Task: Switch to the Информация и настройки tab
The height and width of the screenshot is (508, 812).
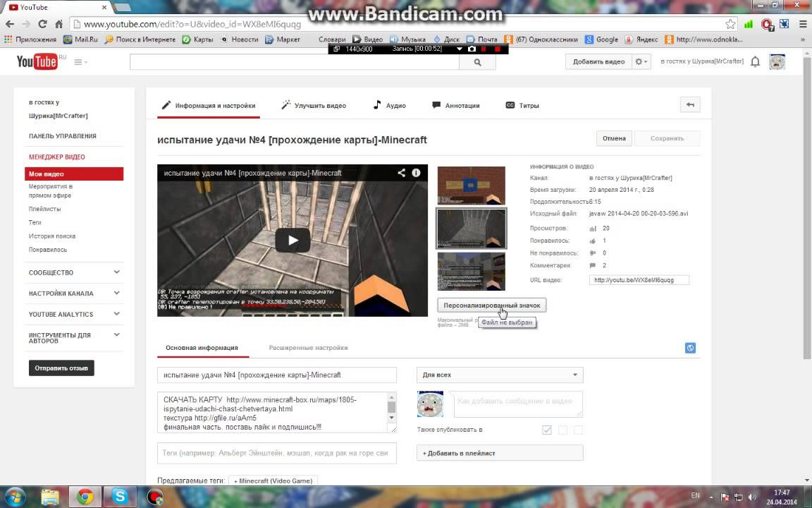Action: coord(208,106)
